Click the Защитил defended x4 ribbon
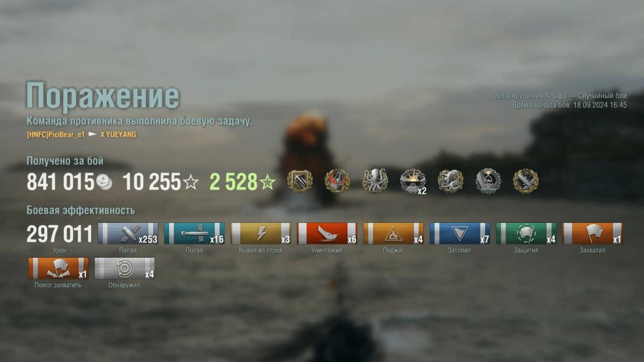644x362 pixels. click(x=526, y=233)
